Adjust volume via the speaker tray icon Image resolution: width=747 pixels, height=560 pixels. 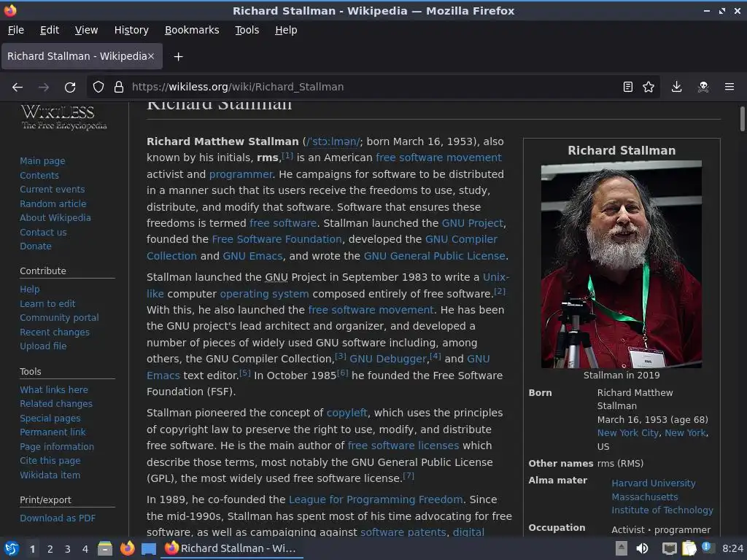[x=642, y=548]
